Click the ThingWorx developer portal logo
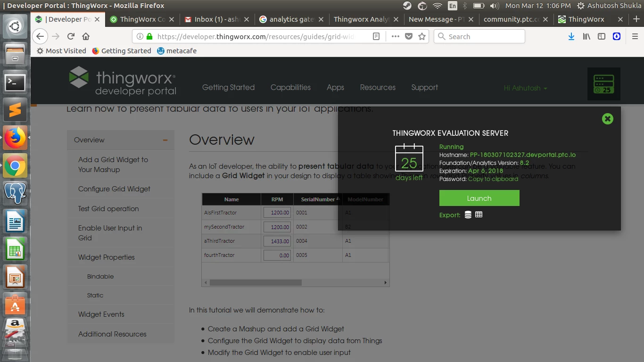644x362 pixels. click(123, 81)
